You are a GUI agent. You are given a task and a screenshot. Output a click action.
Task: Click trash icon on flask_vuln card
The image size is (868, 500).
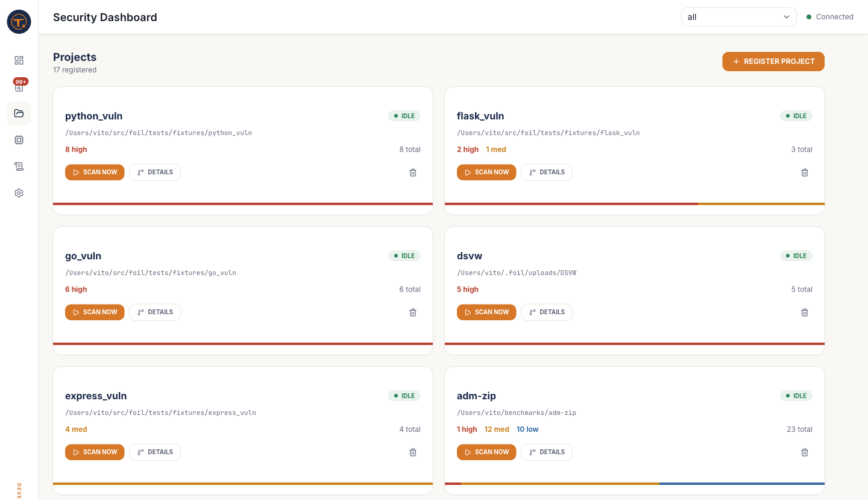805,172
